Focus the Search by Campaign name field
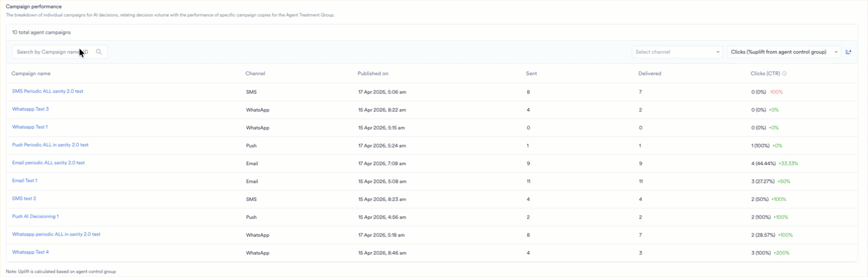Screen dimensions: 868x277 (51, 52)
